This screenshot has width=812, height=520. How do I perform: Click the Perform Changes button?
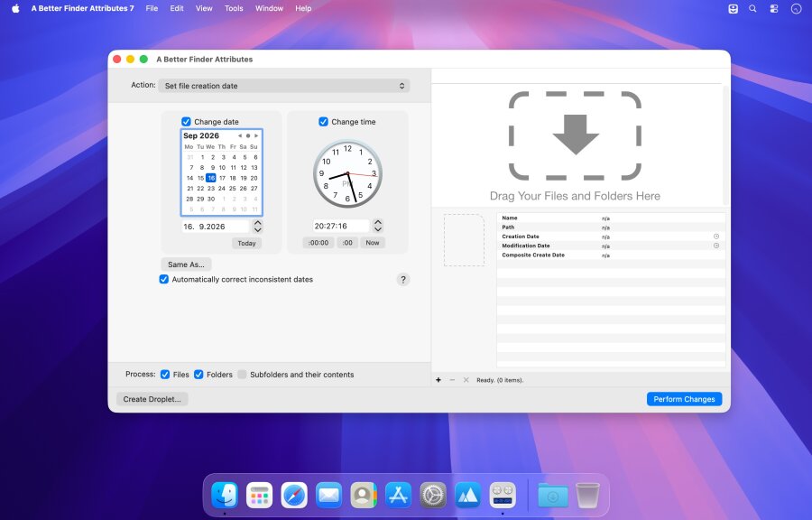coord(684,399)
